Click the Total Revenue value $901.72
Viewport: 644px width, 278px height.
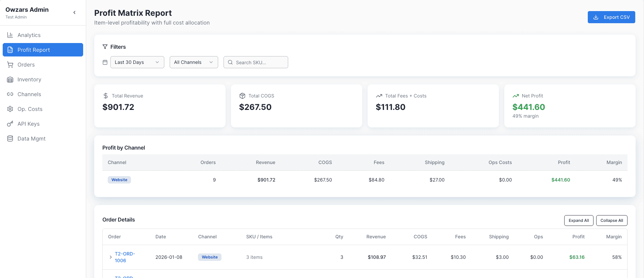118,107
